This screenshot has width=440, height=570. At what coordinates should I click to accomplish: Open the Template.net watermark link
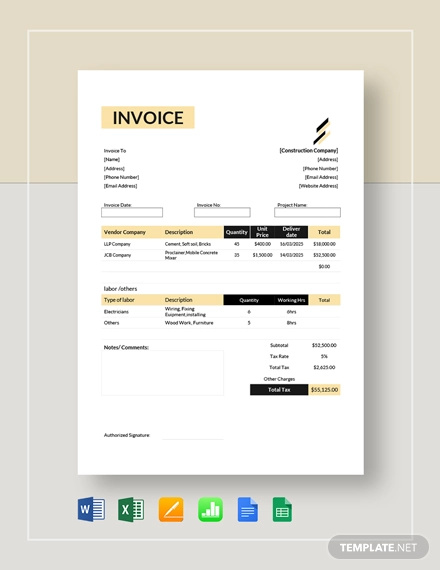378,547
